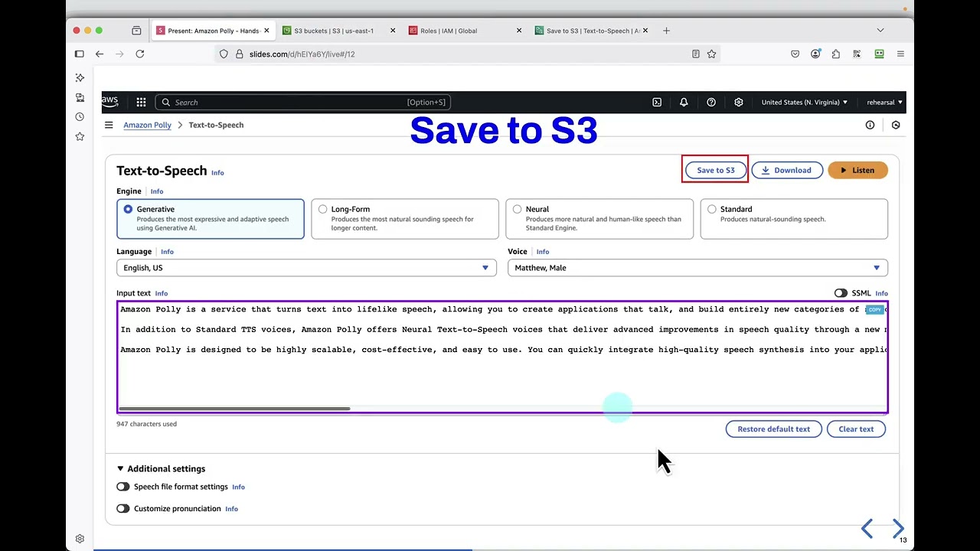
Task: Focus the AWS console search field
Action: pos(303,102)
